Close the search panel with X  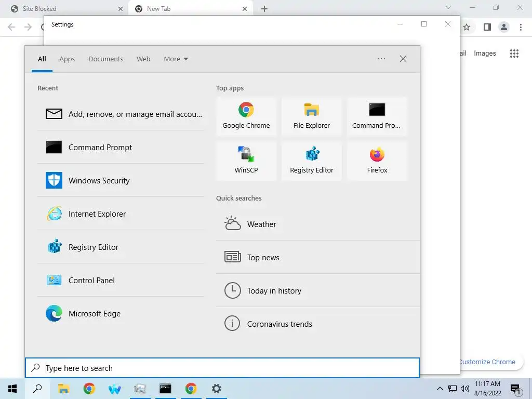pyautogui.click(x=403, y=59)
